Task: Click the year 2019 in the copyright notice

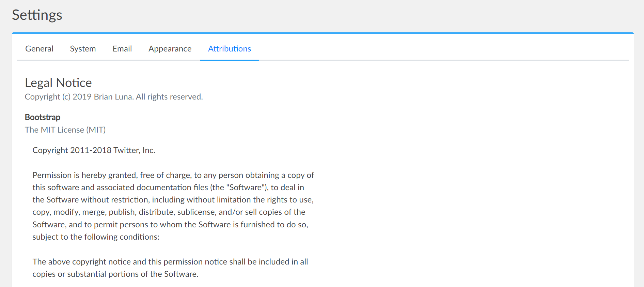Action: point(82,97)
